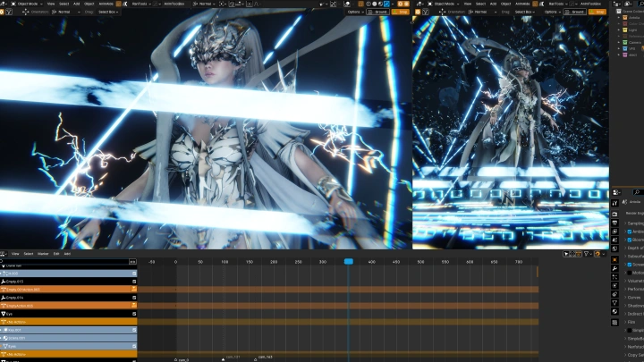
Task: Open the View Layer properties tab
Action: coord(614,232)
